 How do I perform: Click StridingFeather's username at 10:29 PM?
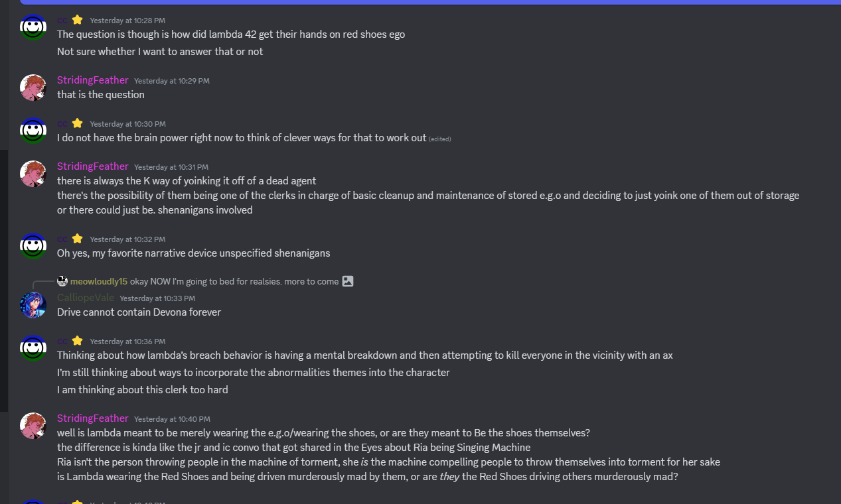point(92,80)
